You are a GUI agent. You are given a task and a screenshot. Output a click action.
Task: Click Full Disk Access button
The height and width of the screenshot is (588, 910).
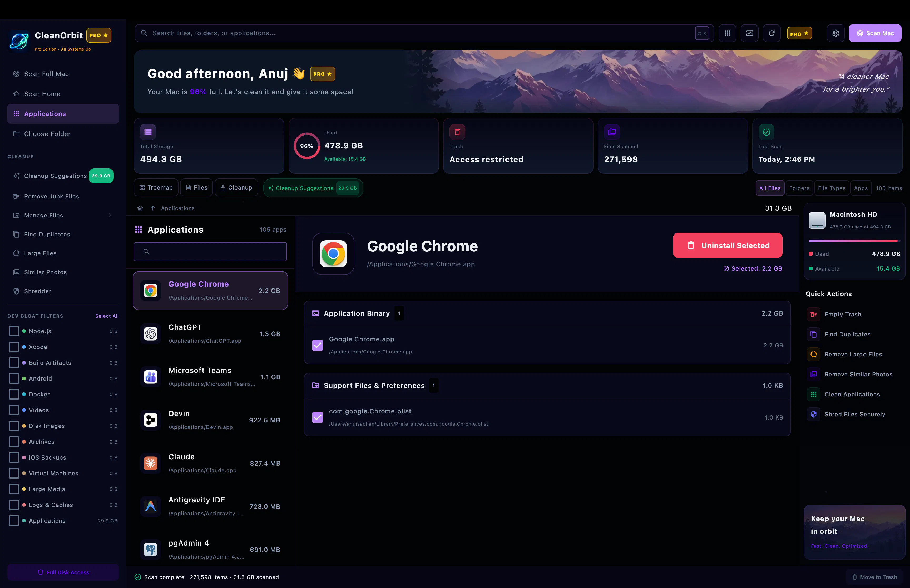point(63,572)
